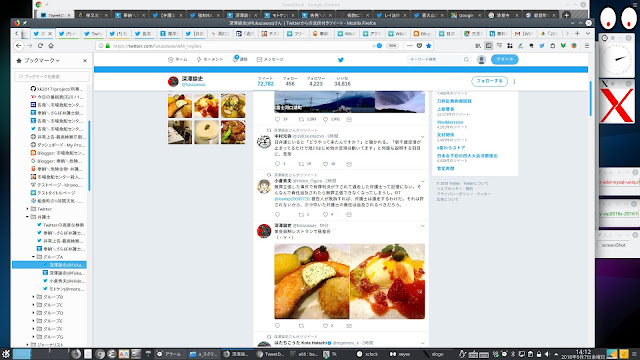640x360 pixels.
Task: Collapse the グループA bookmark folder
Action: (33, 257)
